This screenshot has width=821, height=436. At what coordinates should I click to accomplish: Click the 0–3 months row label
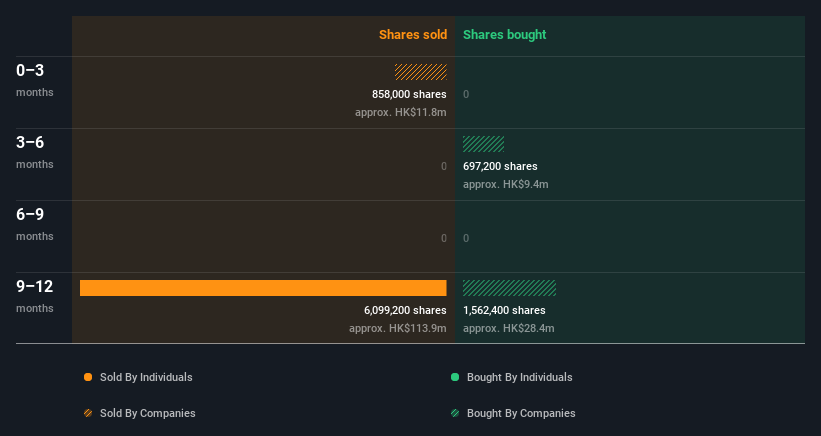tap(35, 80)
